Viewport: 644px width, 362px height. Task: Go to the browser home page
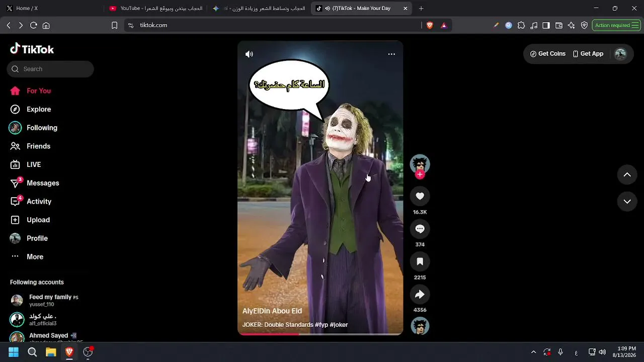[x=46, y=25]
